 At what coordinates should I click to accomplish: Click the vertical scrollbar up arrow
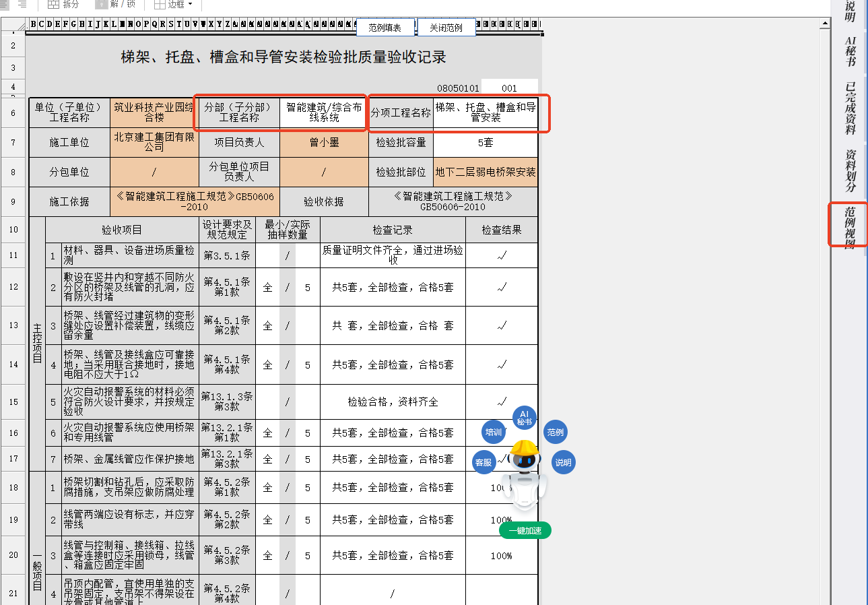[824, 24]
